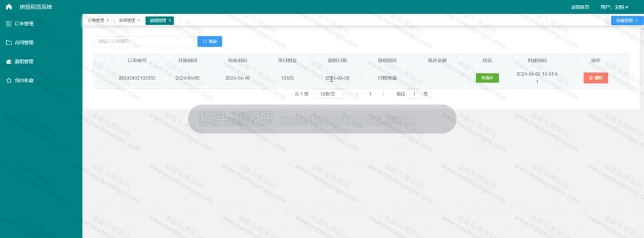This screenshot has height=238, width=644.
Task: Click creation time 2024-04-02 10:41:41
Action: coord(537,77)
